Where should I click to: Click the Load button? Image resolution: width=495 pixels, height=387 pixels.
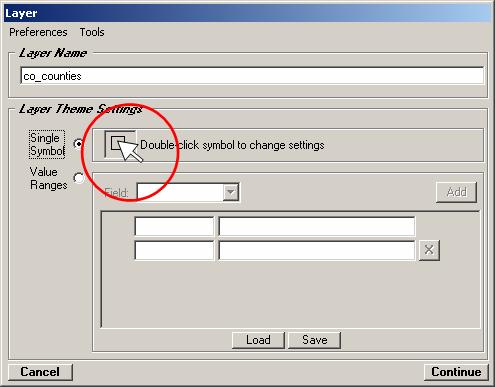[x=258, y=340]
